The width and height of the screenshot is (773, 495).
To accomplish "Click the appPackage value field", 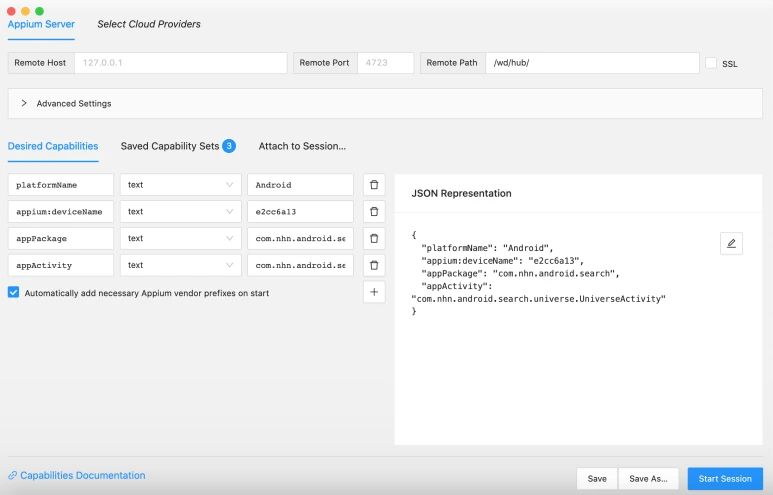I will click(300, 239).
